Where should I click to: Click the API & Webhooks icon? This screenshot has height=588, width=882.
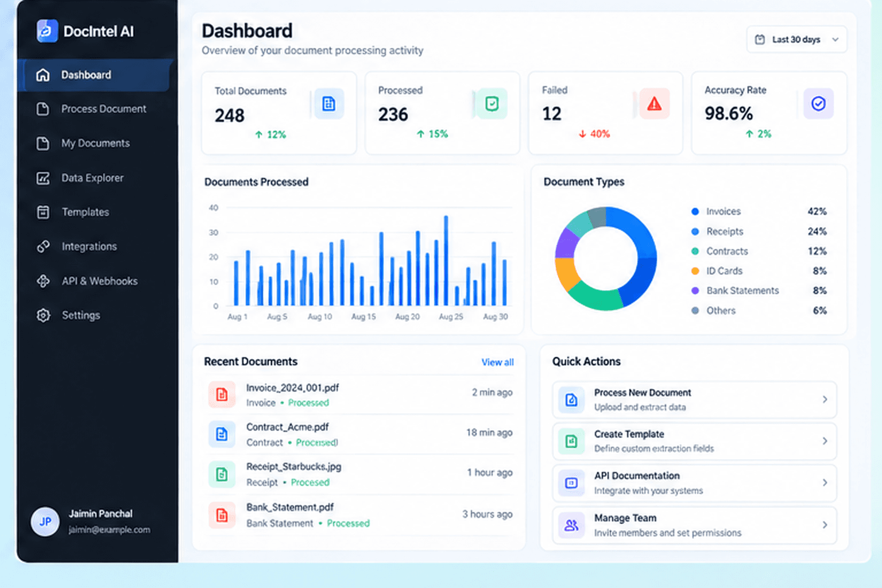43,281
